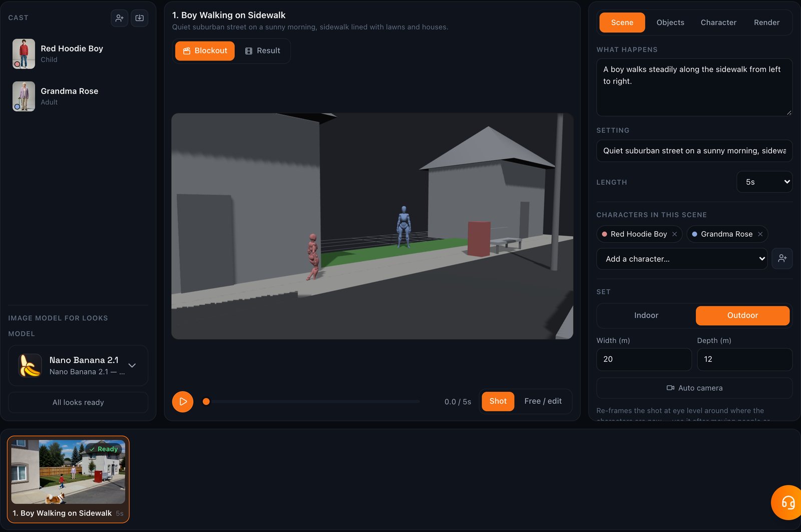
Task: Remove Grandma Rose from scene
Action: (x=760, y=234)
